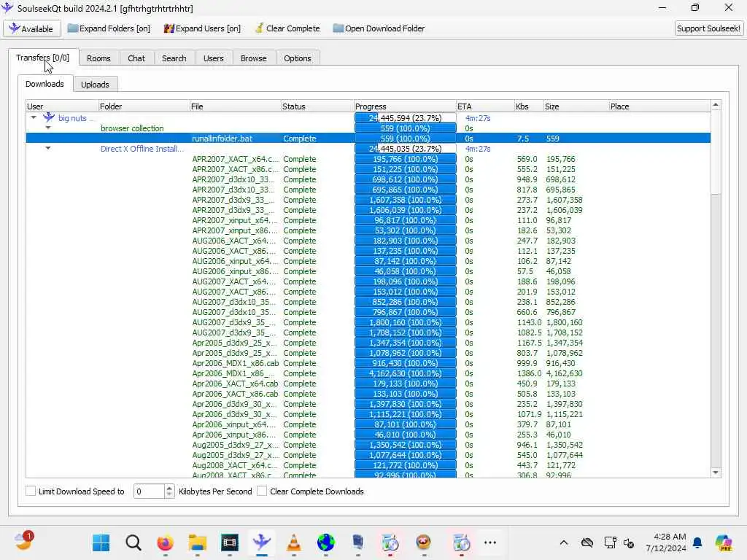
Task: Click the network display tray icon
Action: coord(610,542)
